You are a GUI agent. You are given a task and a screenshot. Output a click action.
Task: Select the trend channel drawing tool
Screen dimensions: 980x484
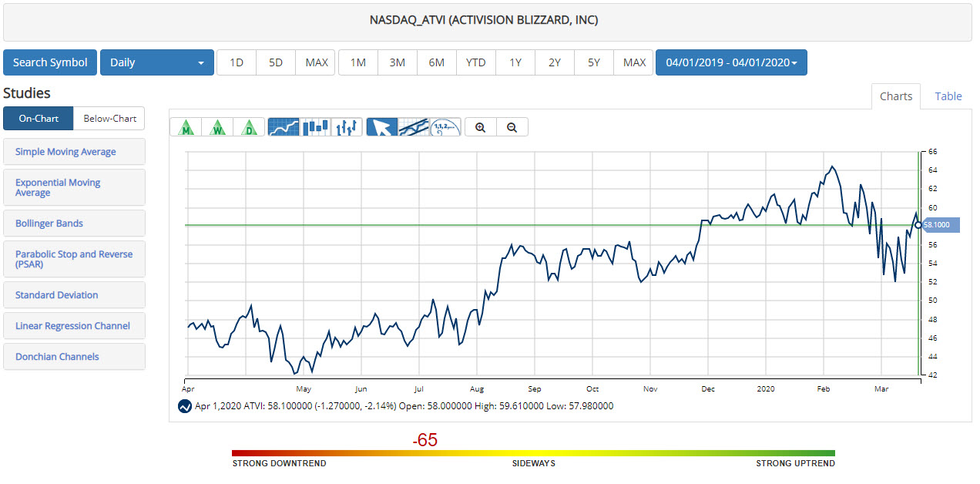(413, 127)
